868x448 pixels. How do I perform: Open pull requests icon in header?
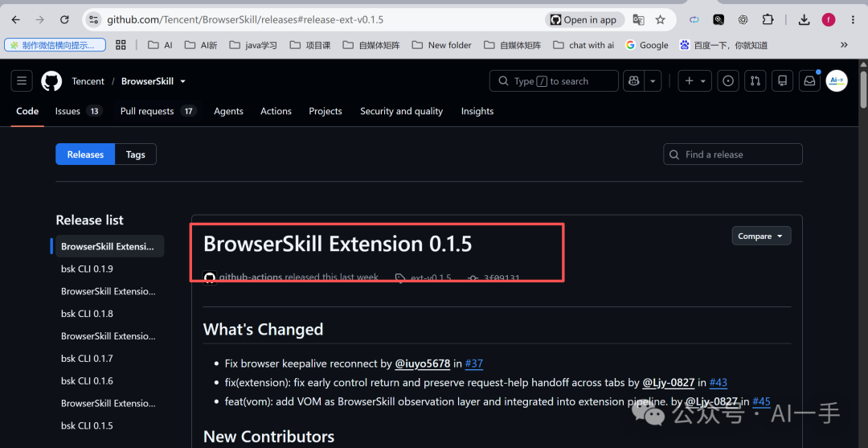755,81
